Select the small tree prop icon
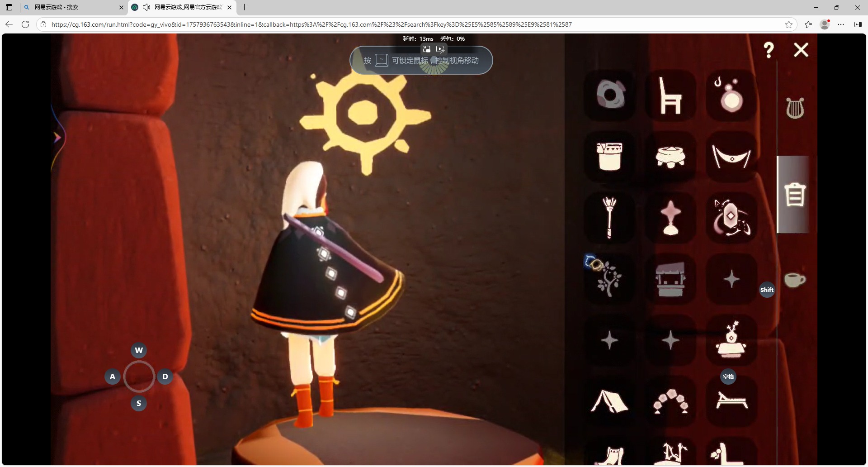This screenshot has height=467, width=868. pos(610,279)
